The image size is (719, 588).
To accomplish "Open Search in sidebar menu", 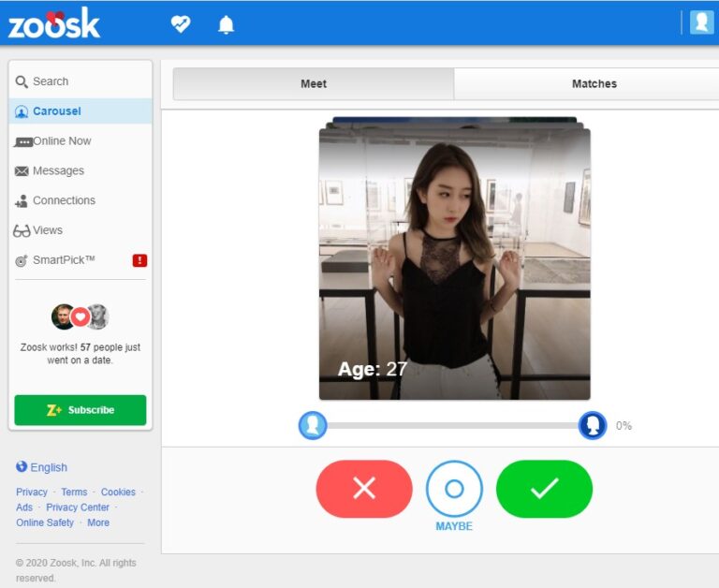I will (x=81, y=81).
